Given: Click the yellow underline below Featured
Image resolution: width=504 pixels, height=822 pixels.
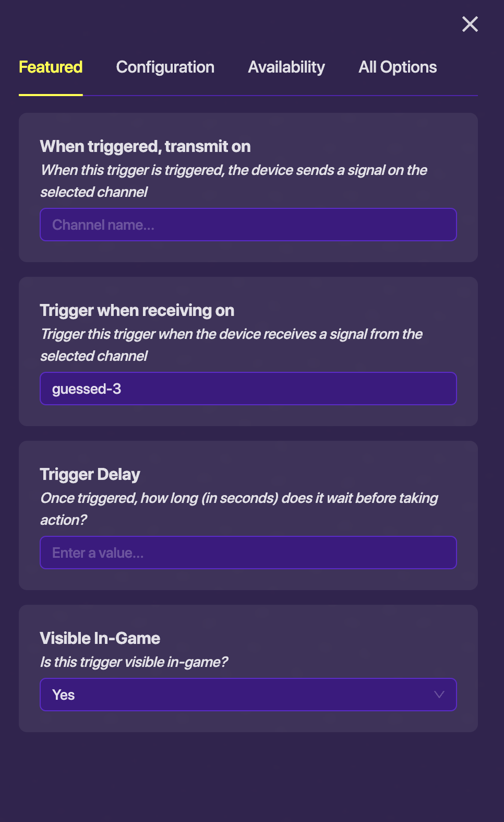Looking at the screenshot, I should coord(51,95).
